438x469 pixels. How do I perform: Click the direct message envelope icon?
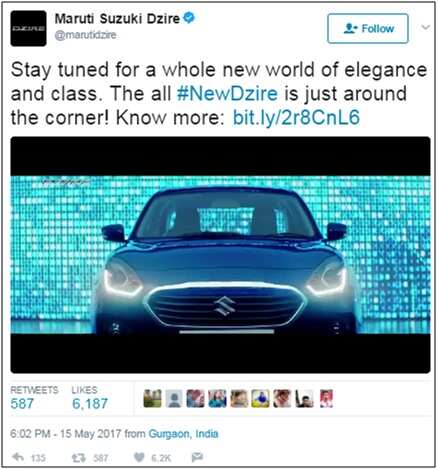(197, 457)
